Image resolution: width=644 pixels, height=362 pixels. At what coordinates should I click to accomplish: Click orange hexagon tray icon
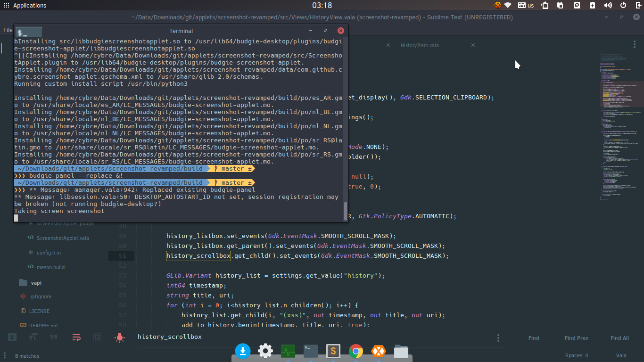click(x=498, y=6)
